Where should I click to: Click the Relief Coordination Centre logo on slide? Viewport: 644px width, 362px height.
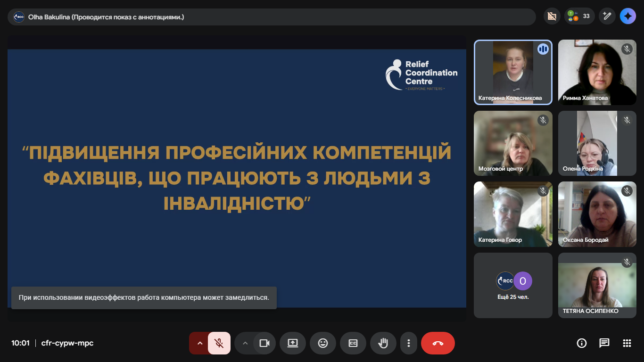pyautogui.click(x=421, y=74)
